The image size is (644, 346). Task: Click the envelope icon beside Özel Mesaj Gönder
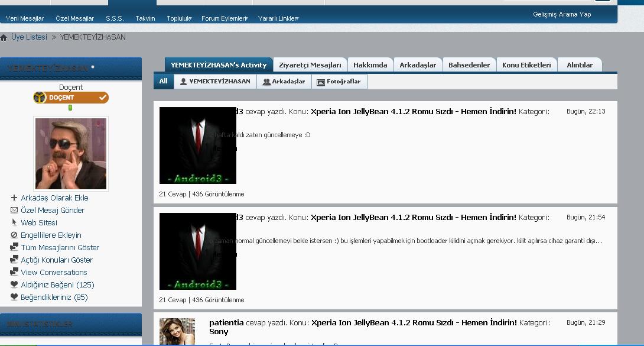coord(14,210)
